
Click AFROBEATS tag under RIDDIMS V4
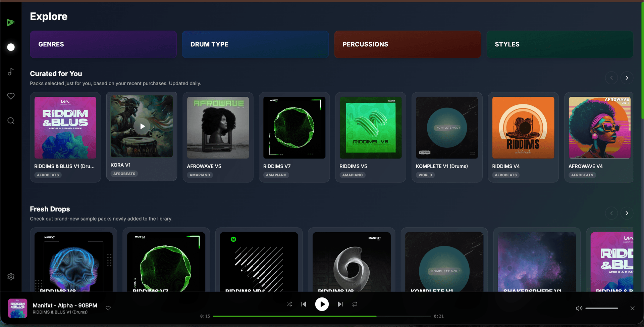(x=506, y=175)
